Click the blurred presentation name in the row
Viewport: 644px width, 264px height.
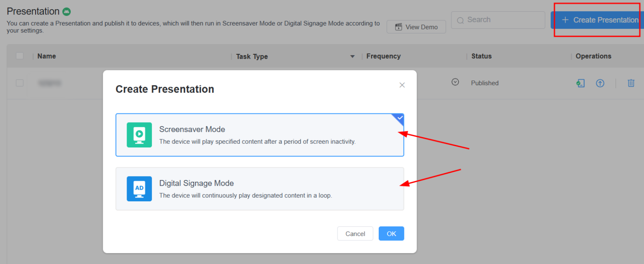[x=50, y=83]
